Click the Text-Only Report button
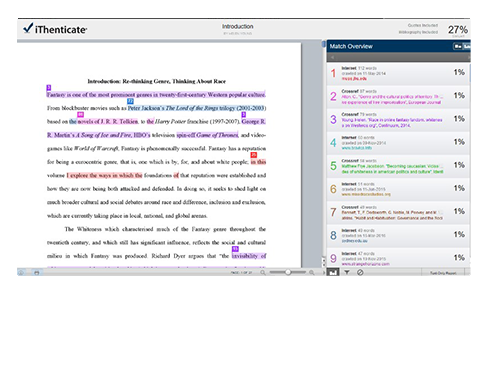488x374 pixels. point(443,273)
